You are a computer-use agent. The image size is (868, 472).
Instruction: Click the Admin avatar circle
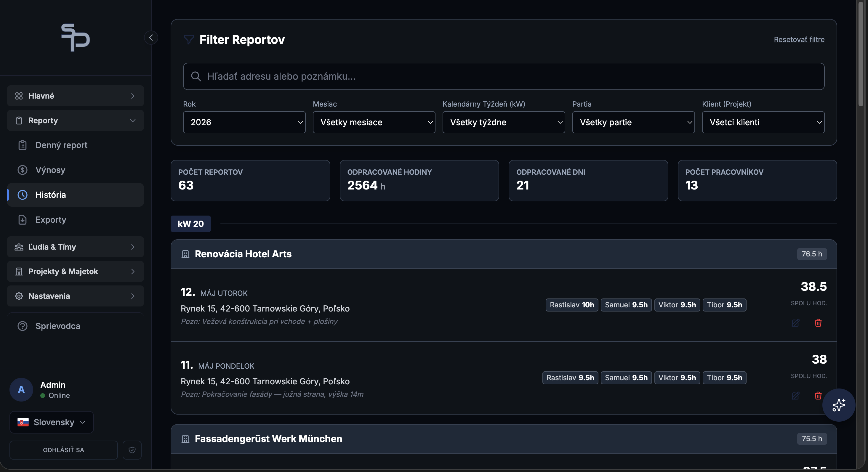[21, 390]
